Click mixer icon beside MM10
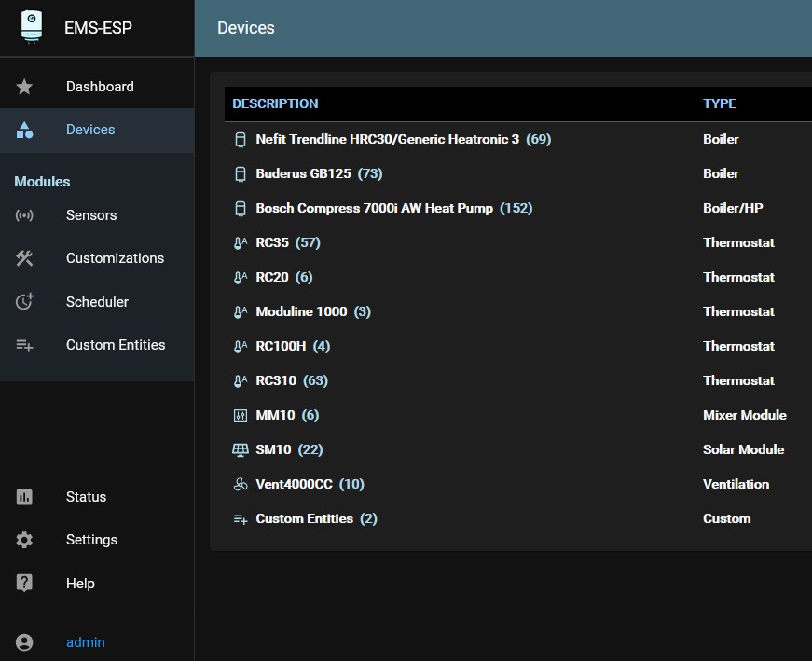 [241, 416]
